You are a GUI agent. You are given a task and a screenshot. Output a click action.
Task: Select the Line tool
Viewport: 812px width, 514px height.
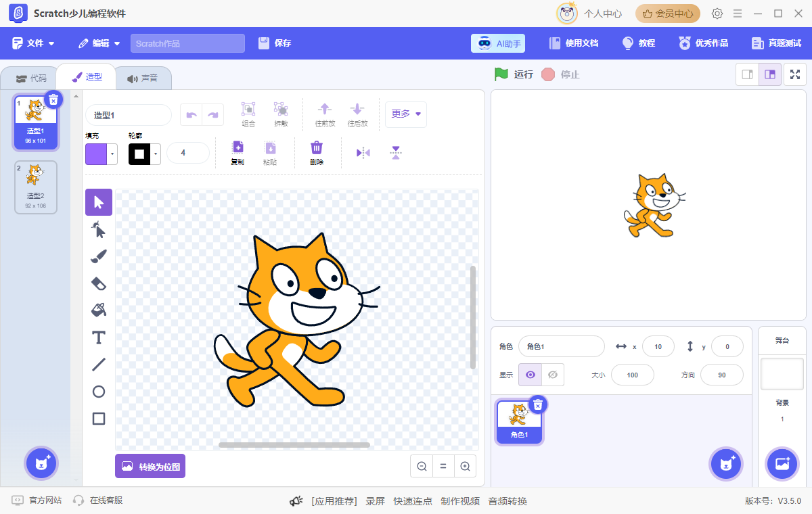(x=98, y=364)
